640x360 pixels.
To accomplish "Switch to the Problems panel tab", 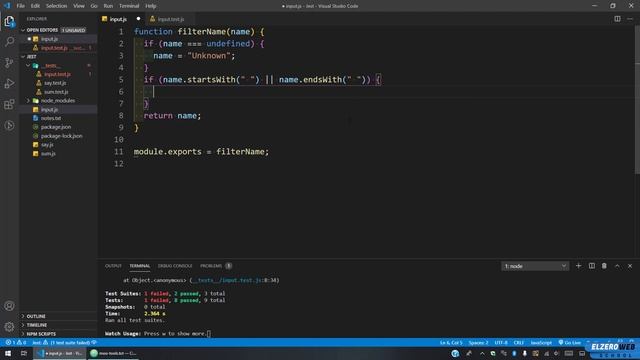I will [216, 266].
